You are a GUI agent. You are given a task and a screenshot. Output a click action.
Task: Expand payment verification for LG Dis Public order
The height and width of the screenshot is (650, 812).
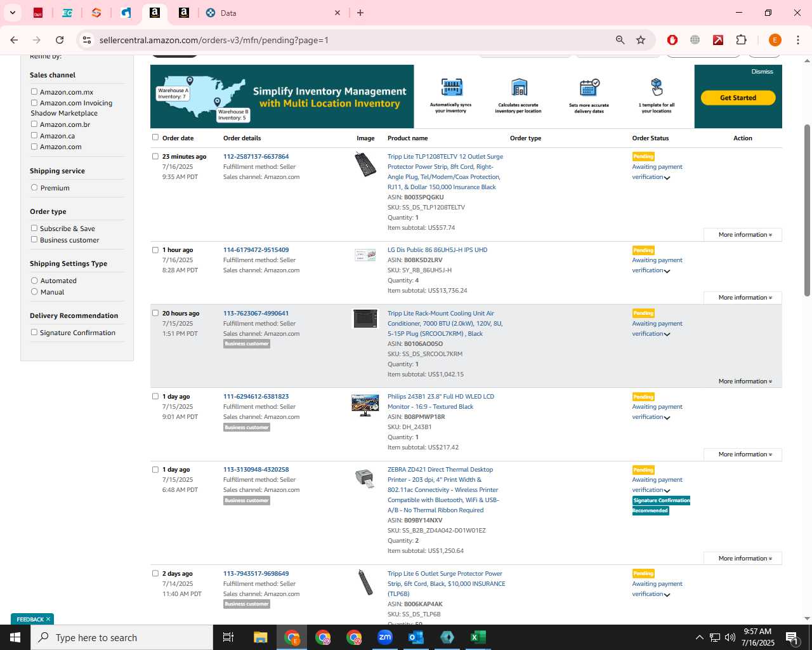coord(667,271)
